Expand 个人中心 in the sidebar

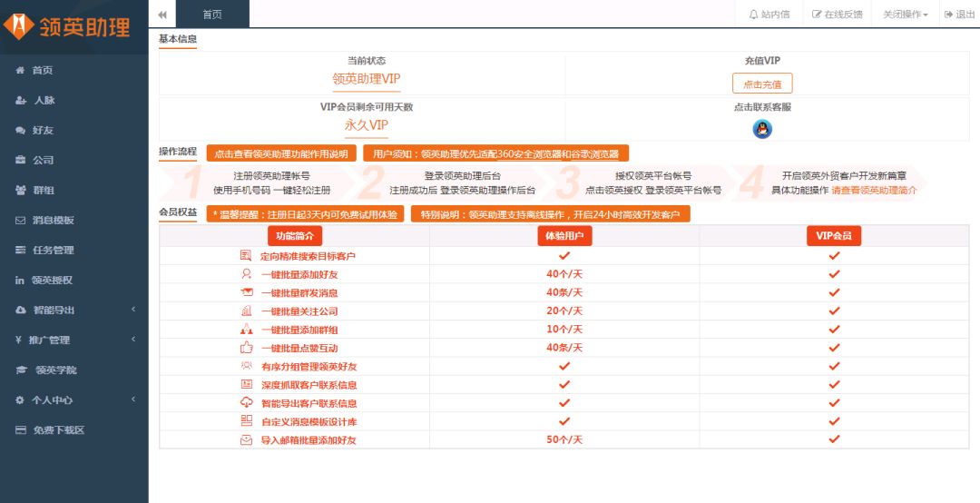tap(73, 399)
